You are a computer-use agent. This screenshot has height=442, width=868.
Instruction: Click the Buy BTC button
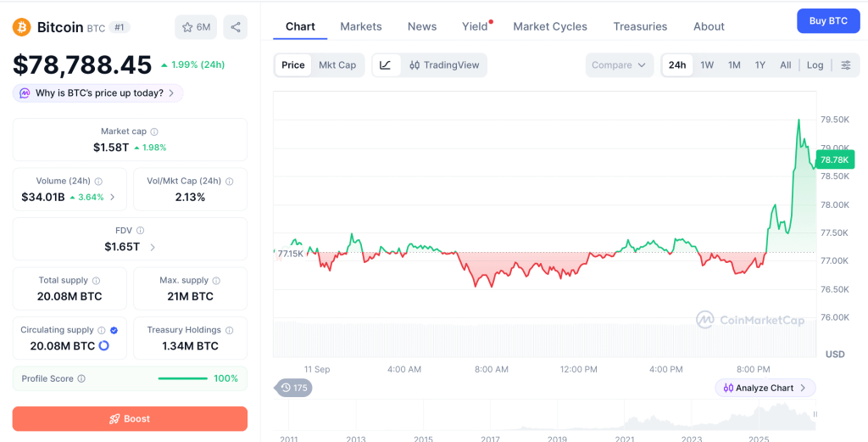coord(828,21)
